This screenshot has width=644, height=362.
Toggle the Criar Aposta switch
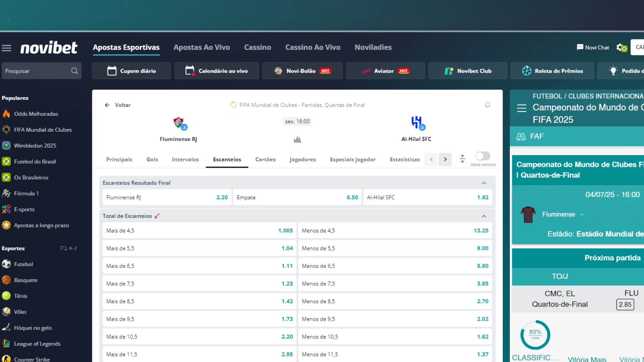[482, 156]
